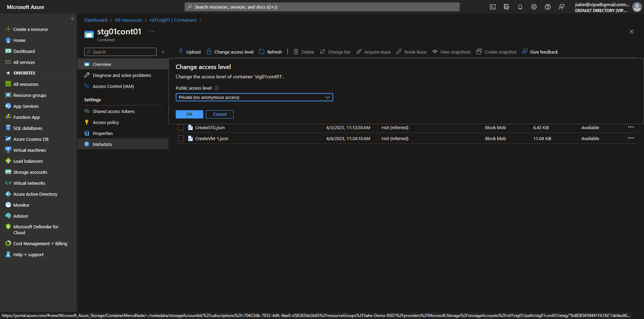The height and width of the screenshot is (319, 644).
Task: Open Dashboard from the sidebar
Action: [x=39, y=51]
